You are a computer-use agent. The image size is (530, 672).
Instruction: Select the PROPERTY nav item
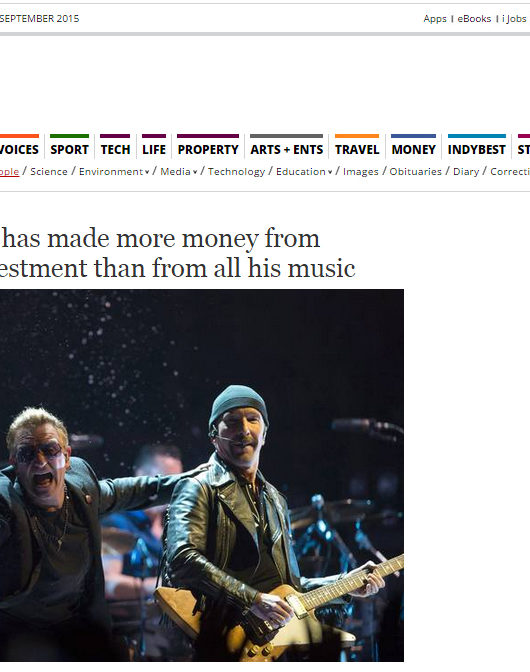(x=208, y=150)
